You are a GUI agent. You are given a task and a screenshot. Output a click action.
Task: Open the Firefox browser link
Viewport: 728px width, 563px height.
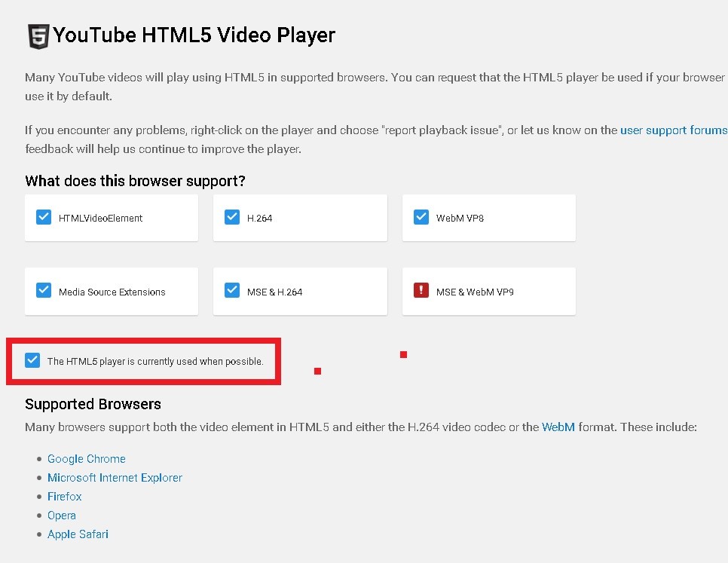coord(65,497)
